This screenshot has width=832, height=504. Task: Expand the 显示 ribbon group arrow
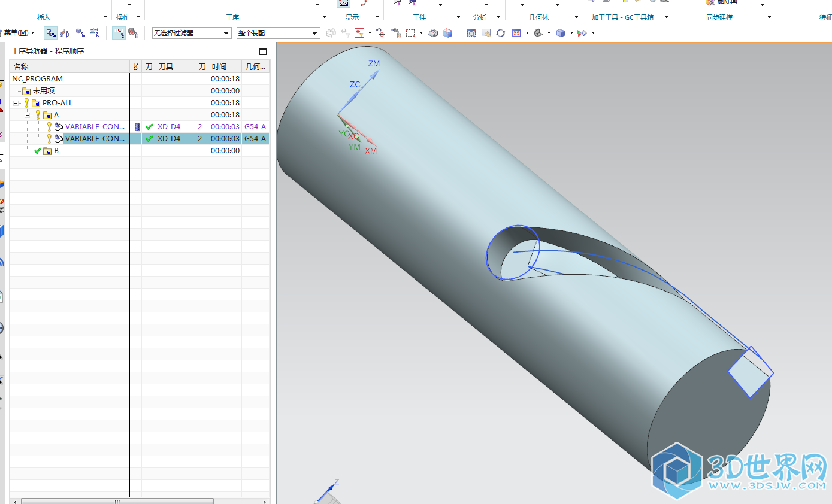pyautogui.click(x=377, y=17)
